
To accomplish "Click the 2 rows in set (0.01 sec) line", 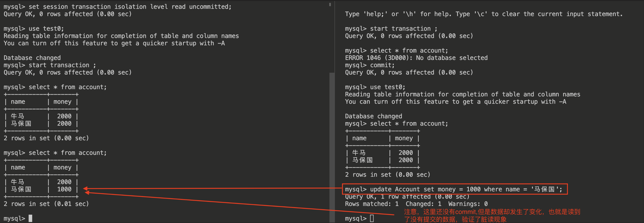I will [46, 204].
